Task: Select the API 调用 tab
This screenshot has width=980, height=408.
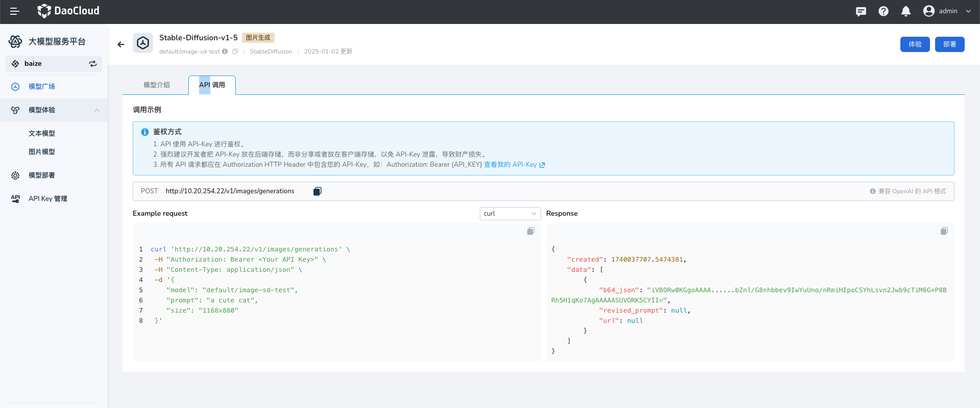Action: [x=212, y=85]
